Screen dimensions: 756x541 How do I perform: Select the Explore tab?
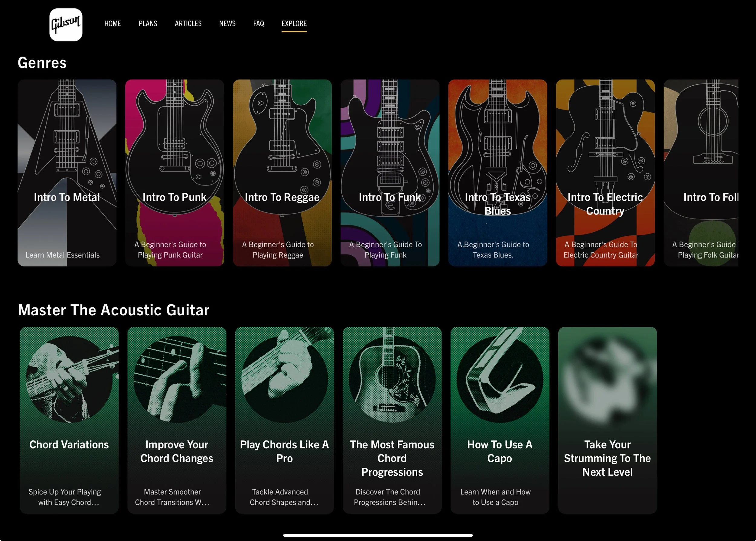pyautogui.click(x=294, y=24)
